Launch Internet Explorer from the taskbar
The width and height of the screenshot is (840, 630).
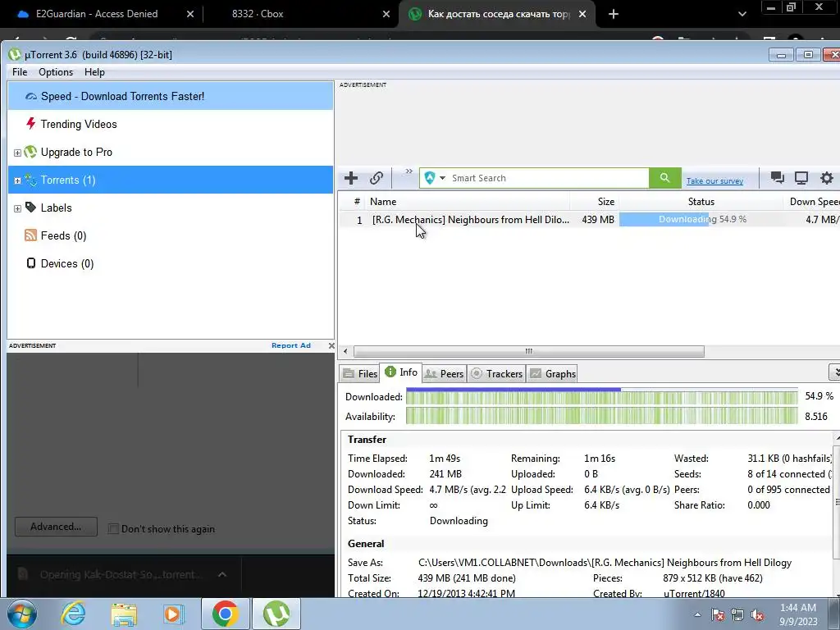click(72, 614)
